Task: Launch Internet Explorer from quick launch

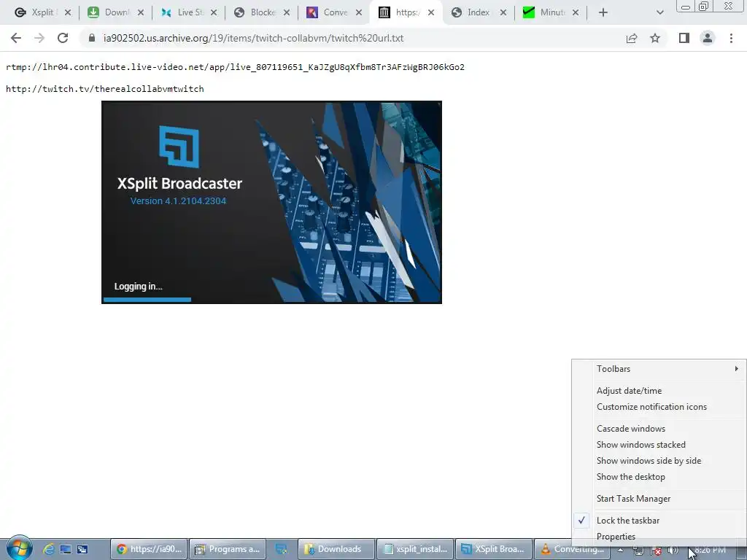Action: coord(49,549)
